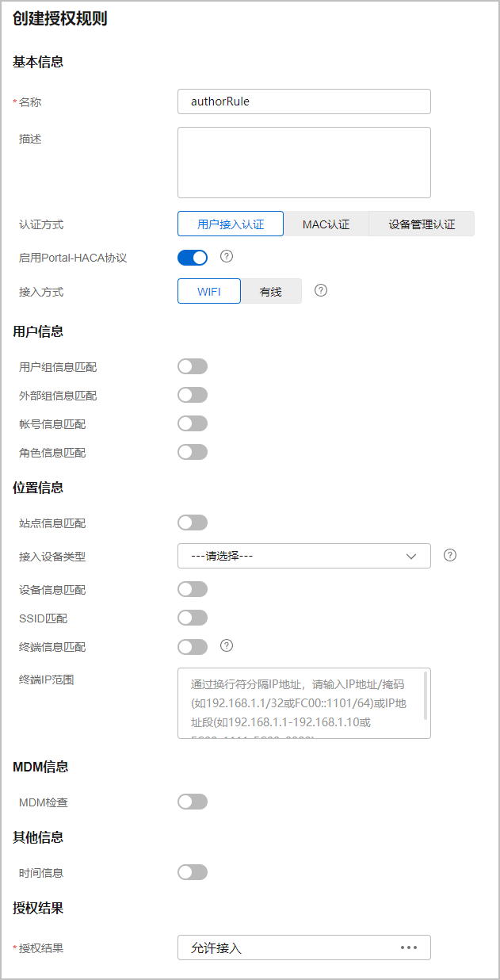Turn on SSID匹配 toggle
This screenshot has height=980, width=500.
pos(193,618)
